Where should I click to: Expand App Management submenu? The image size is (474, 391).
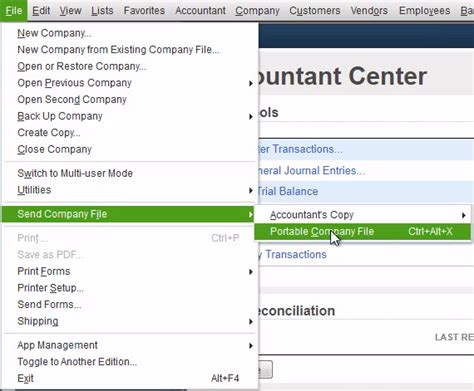[129, 345]
